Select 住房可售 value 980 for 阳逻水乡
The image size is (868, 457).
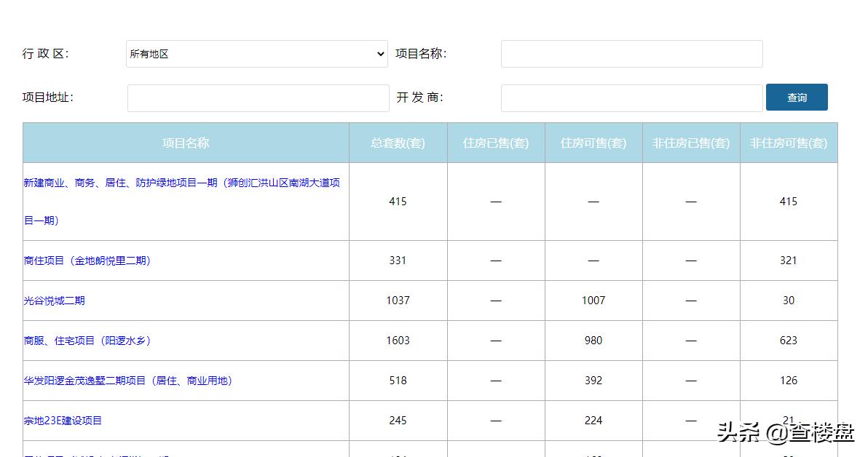click(x=593, y=341)
